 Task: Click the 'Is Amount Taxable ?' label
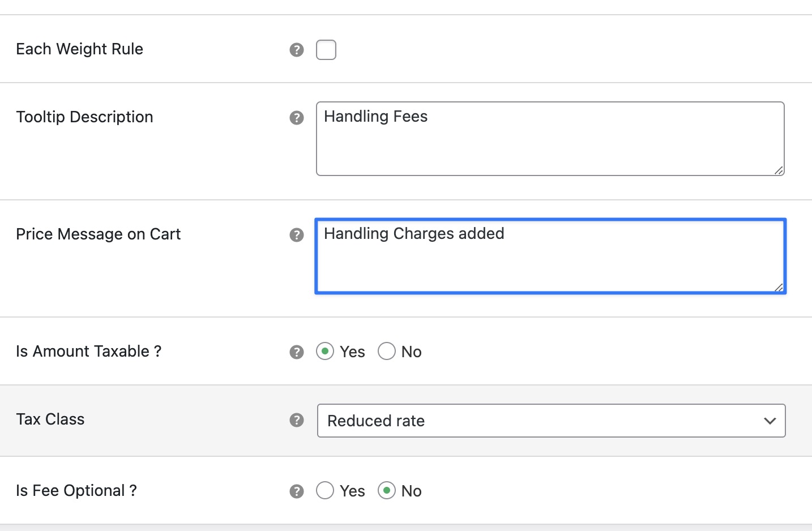pos(88,352)
